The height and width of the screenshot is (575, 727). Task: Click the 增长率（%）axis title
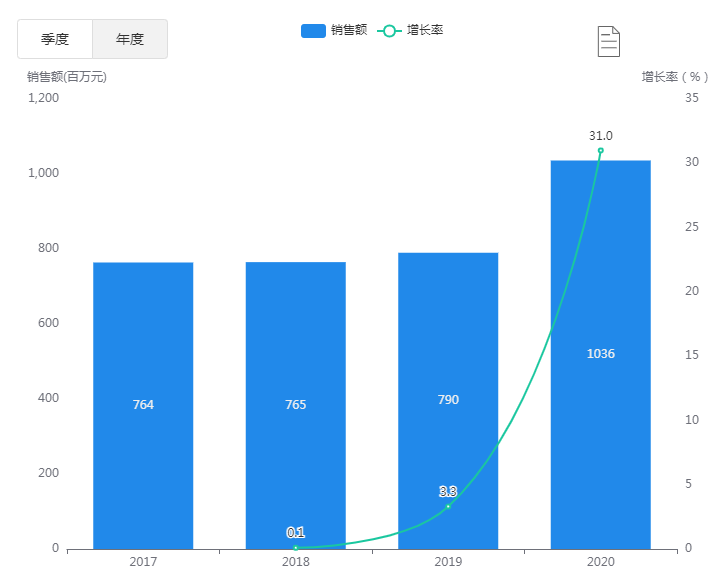(675, 77)
